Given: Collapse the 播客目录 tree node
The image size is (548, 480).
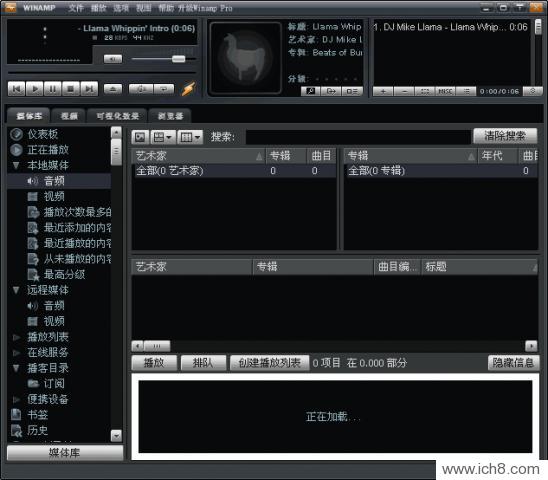Looking at the screenshot, I should pos(16,368).
